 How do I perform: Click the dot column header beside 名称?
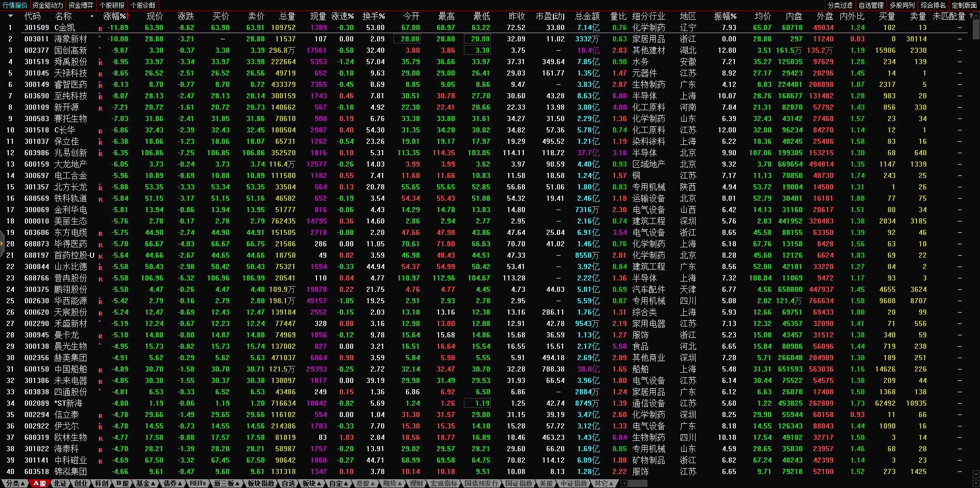pyautogui.click(x=92, y=17)
